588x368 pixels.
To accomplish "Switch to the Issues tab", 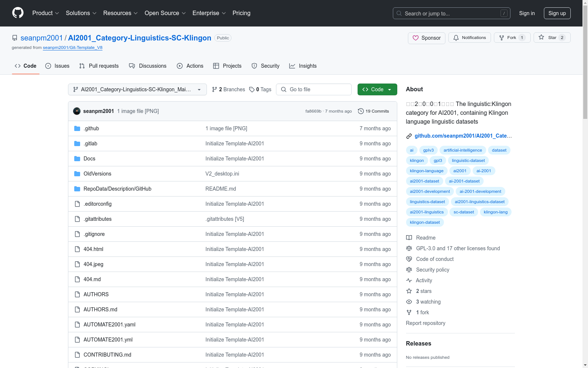I will (x=57, y=66).
